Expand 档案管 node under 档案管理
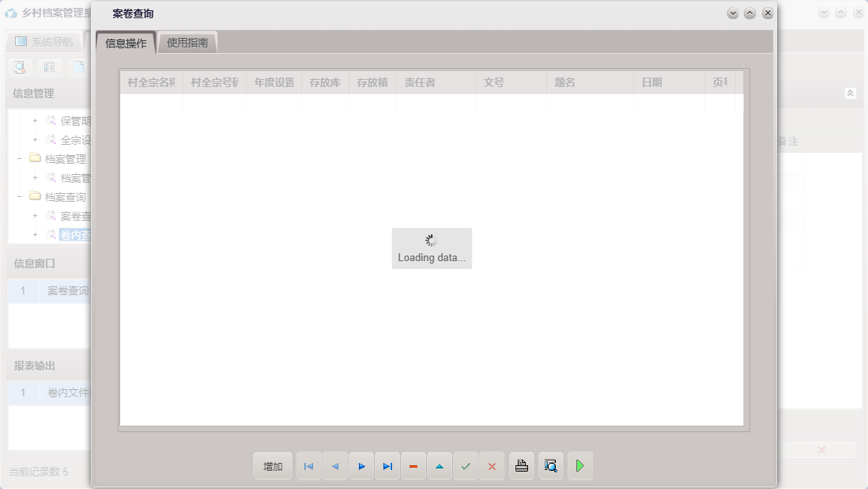 (35, 178)
